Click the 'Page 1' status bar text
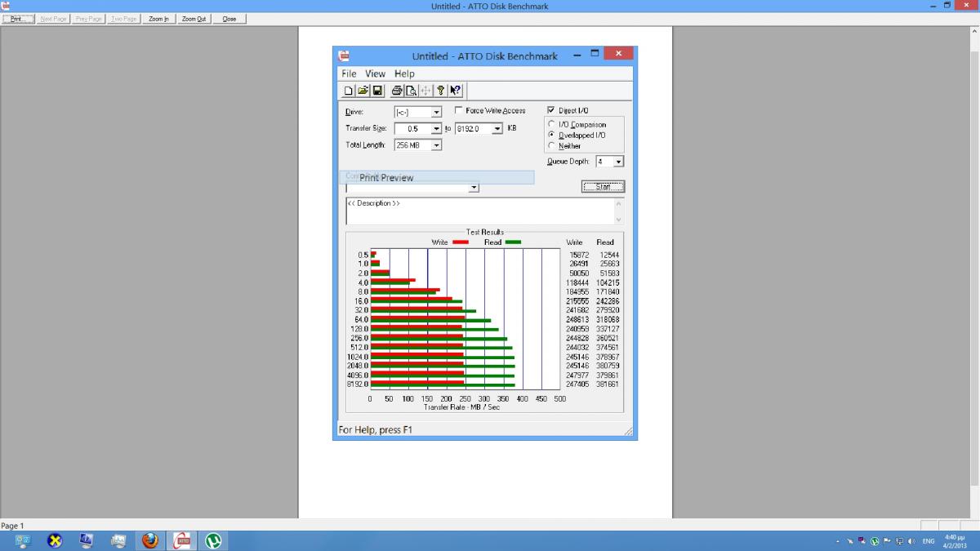Viewport: 980px width, 551px height. [x=12, y=526]
